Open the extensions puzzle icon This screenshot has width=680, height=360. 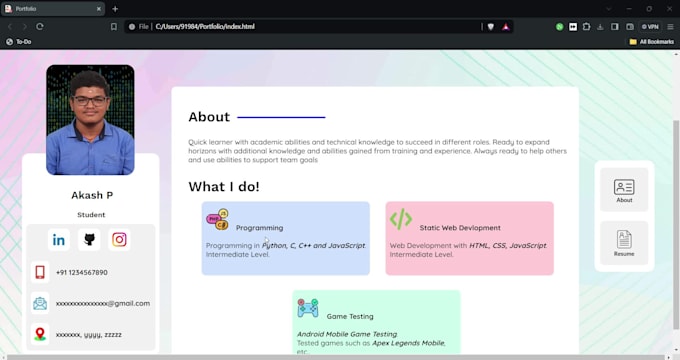[586, 26]
